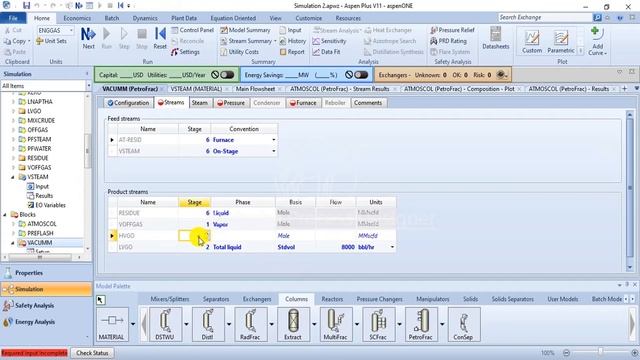
Task: Select the MultiFrac column model
Action: pos(335,324)
